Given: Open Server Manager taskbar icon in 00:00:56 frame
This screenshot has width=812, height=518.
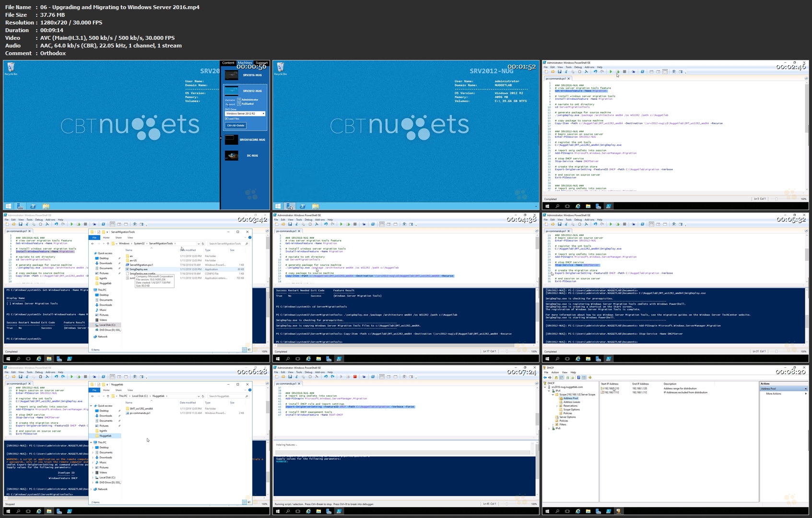Looking at the screenshot, I should coord(20,206).
